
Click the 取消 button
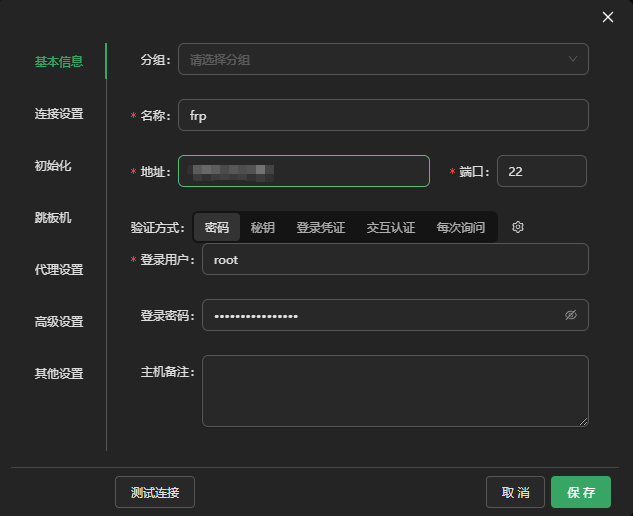515,492
